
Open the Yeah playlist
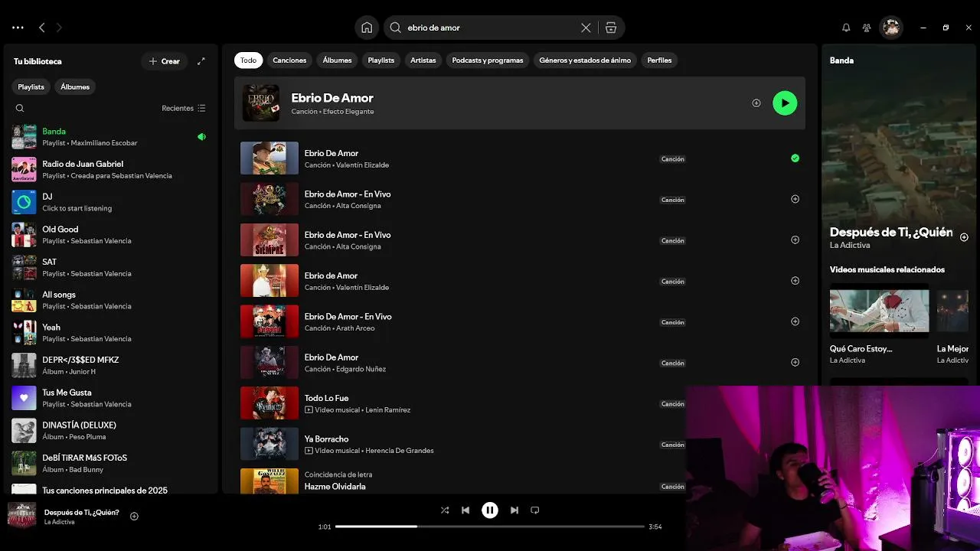click(111, 333)
